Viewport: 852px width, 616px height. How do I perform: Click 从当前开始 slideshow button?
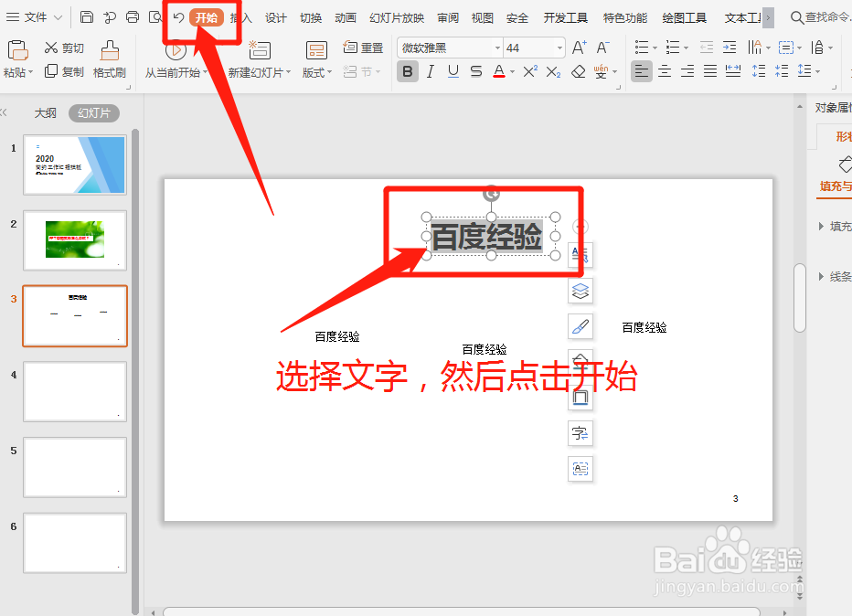pos(176,59)
